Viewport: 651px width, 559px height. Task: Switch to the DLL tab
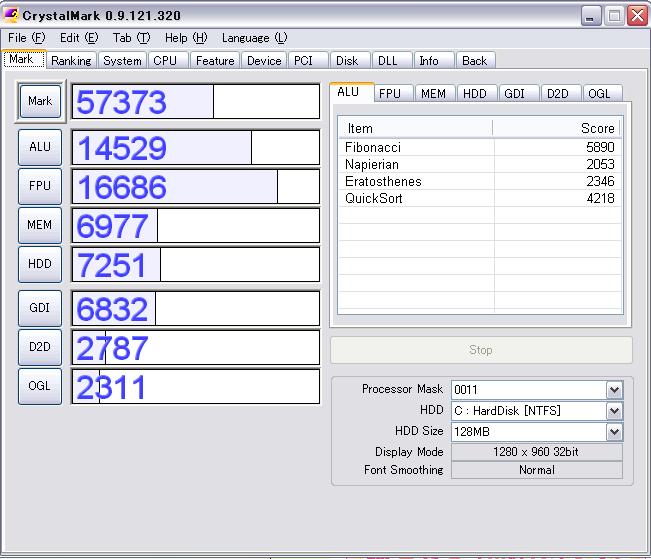pos(392,61)
